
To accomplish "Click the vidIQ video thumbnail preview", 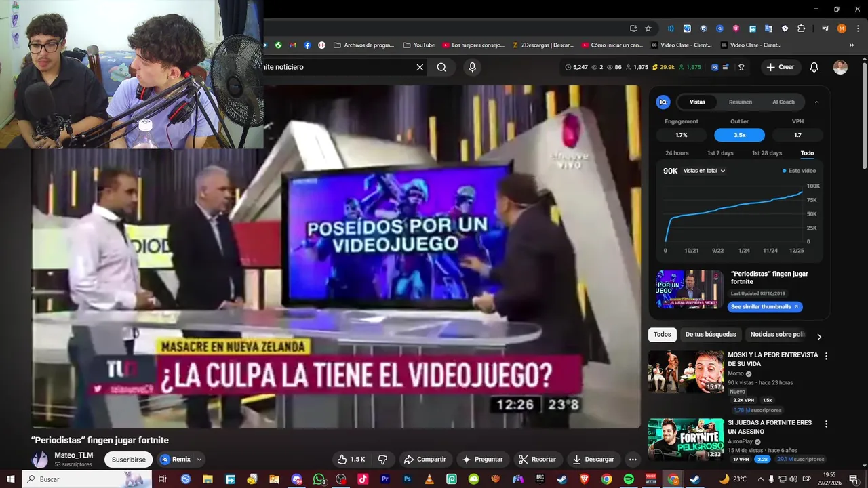I will [690, 289].
